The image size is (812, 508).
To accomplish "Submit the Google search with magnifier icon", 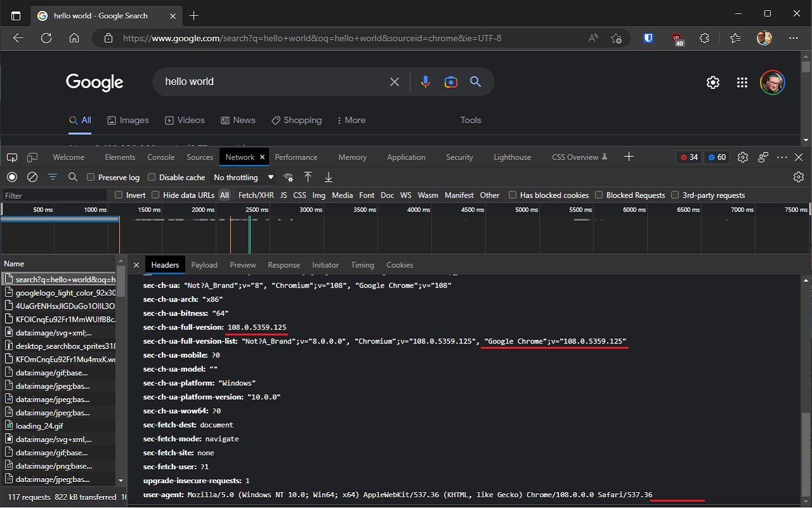I will tap(475, 82).
